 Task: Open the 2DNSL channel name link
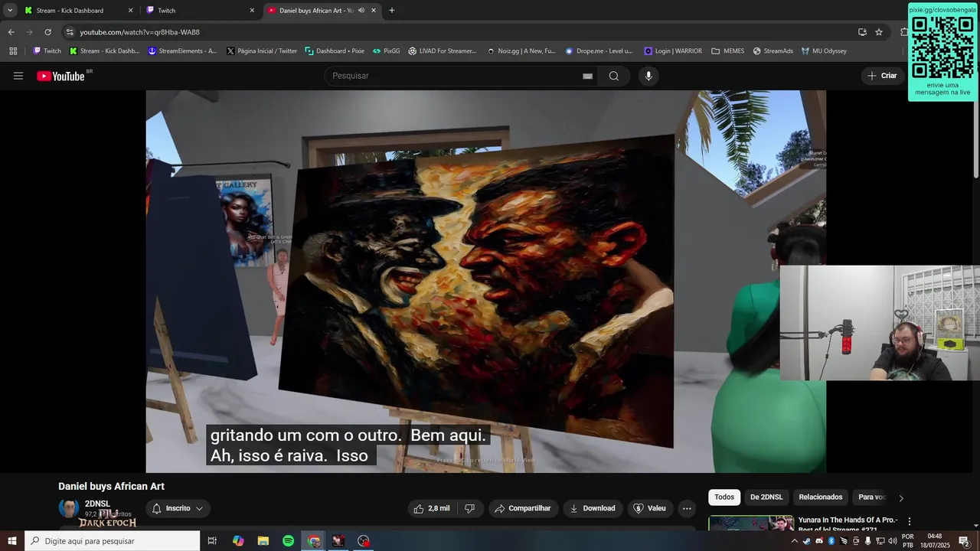97,504
